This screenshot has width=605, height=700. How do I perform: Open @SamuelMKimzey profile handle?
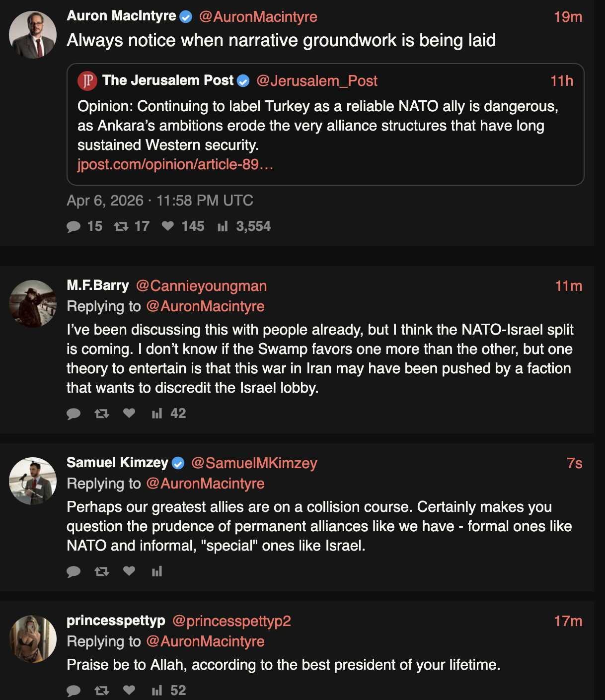click(254, 463)
